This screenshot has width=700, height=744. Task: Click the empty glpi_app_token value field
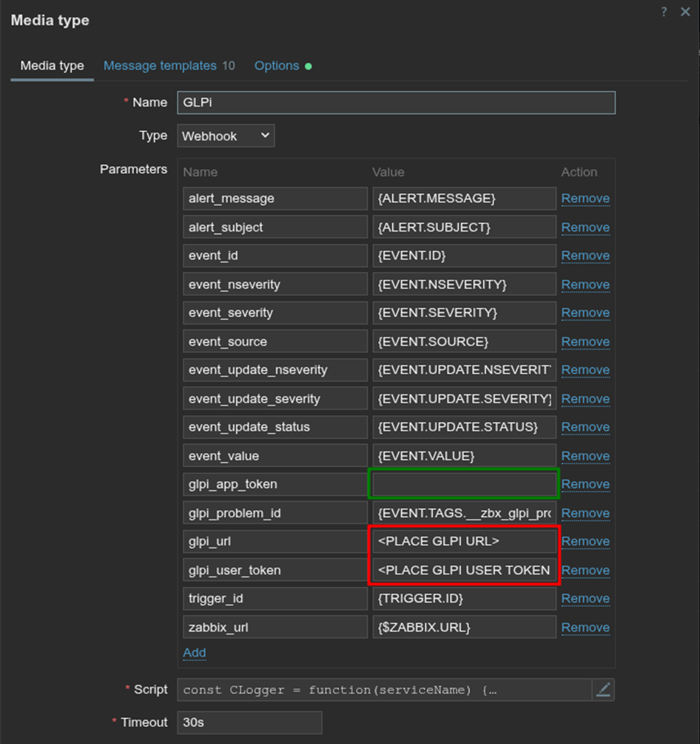click(x=464, y=484)
